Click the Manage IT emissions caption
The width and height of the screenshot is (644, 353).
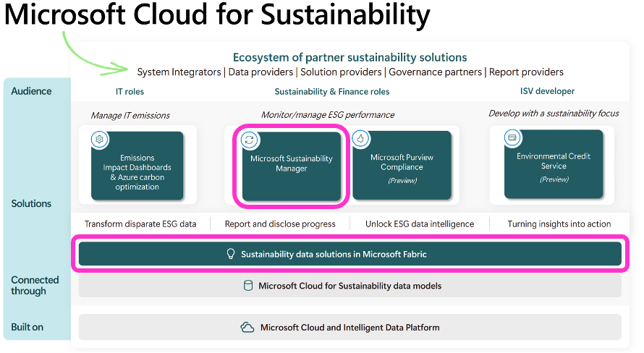(x=130, y=115)
